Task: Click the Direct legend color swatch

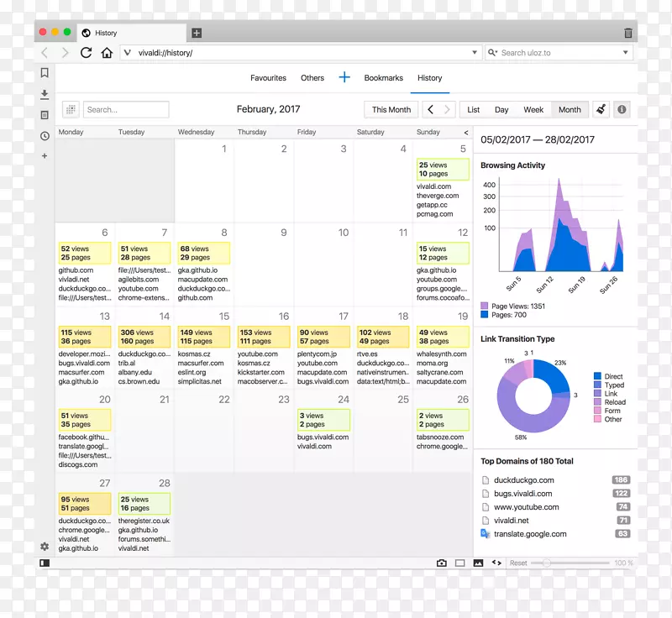Action: (597, 376)
